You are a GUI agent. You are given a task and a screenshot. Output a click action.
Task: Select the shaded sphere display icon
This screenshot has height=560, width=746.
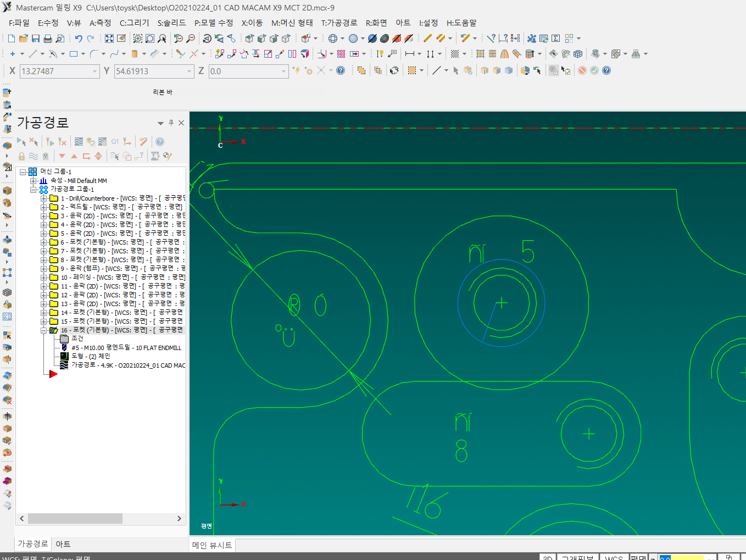[353, 38]
